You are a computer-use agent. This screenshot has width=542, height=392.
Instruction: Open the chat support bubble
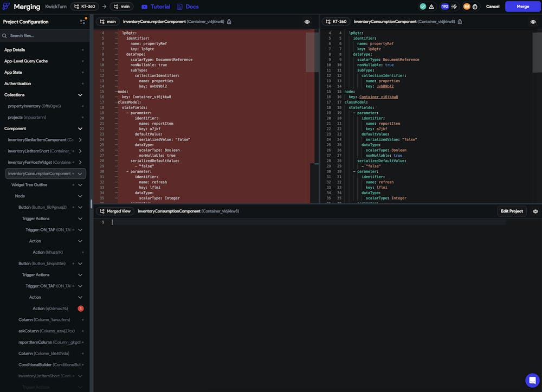click(x=532, y=380)
